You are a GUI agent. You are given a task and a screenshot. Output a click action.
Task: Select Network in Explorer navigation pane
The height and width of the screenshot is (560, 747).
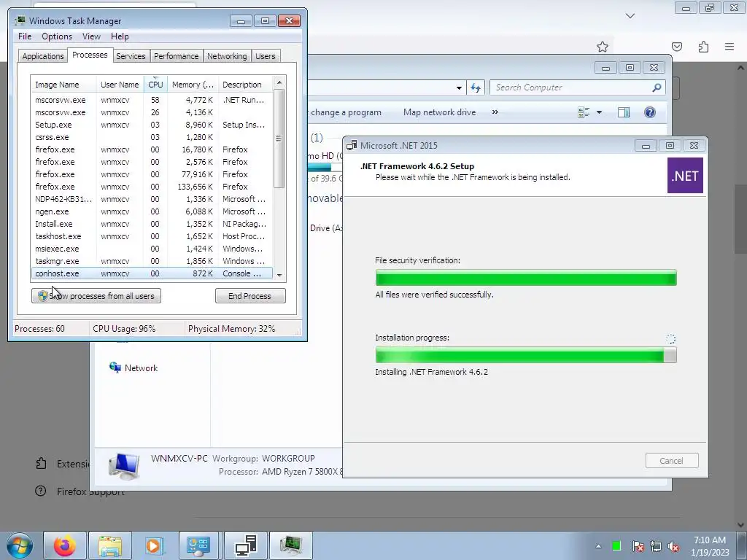tap(141, 368)
